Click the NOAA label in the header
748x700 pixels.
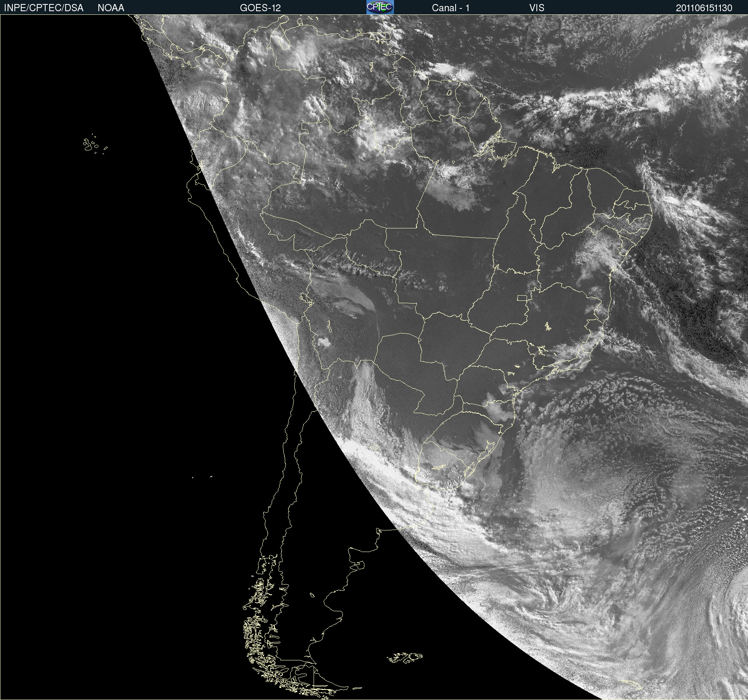click(x=111, y=8)
